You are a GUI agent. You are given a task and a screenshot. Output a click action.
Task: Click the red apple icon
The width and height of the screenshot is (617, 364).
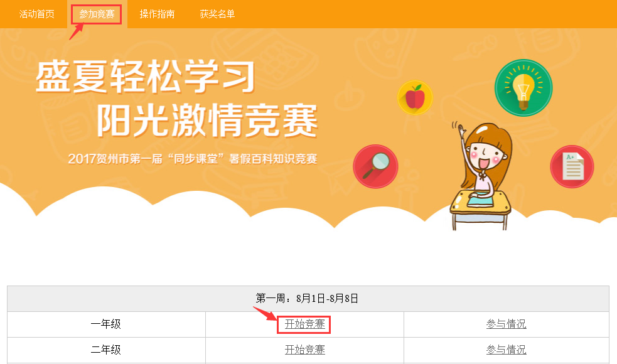tap(415, 97)
